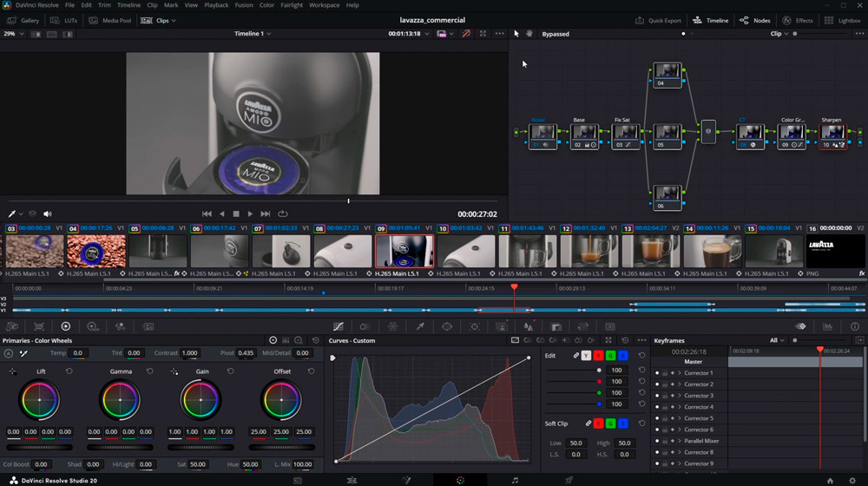This screenshot has width=868, height=486.
Task: Open the Color Match palette icon
Action: pos(39,326)
